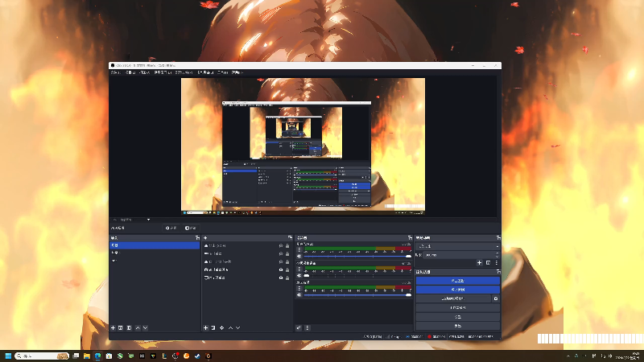Move the selected source up
Viewport: 644px width, 362px height.
point(230,328)
